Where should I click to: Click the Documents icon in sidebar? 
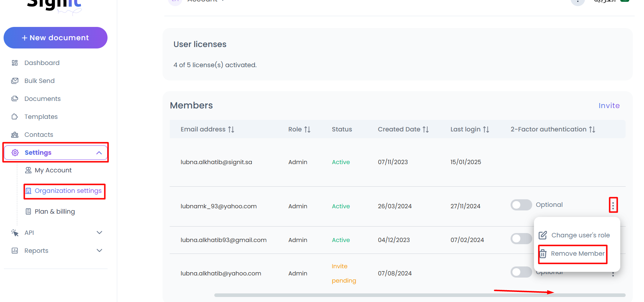click(x=15, y=99)
